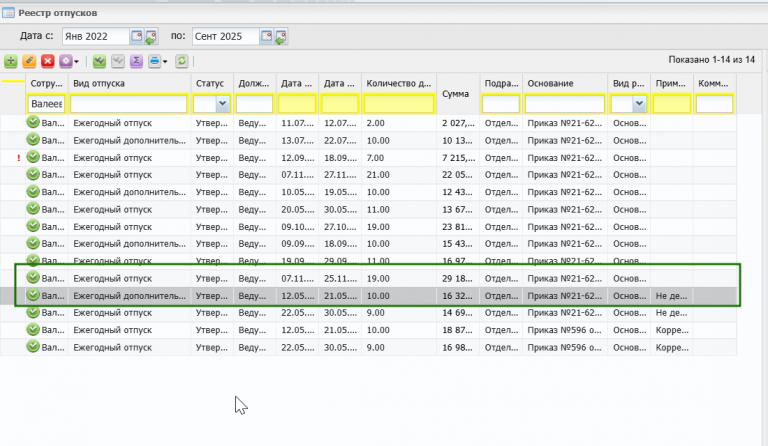Click the Вид отпуска filter field
The width and height of the screenshot is (768, 446).
tap(129, 104)
